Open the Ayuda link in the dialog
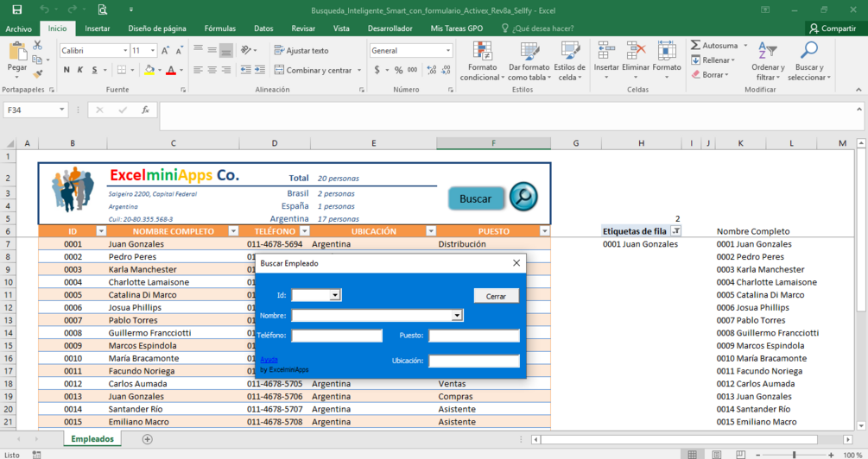The image size is (868, 459). [x=269, y=360]
